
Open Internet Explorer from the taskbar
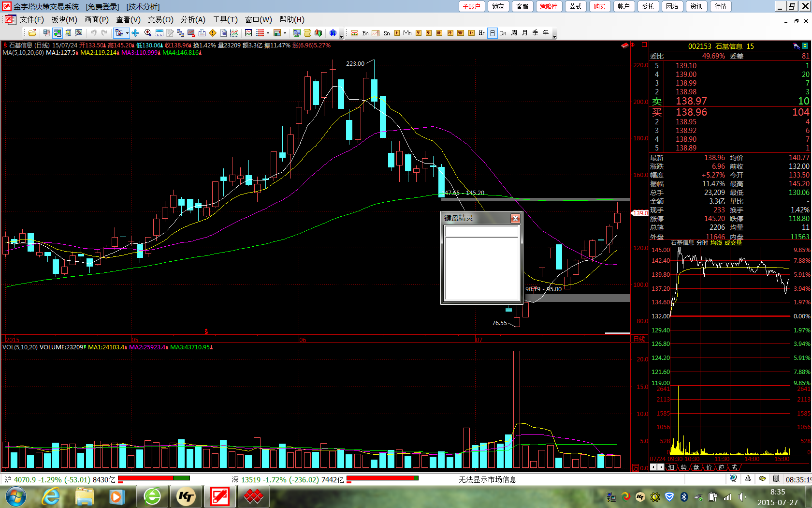[50, 497]
